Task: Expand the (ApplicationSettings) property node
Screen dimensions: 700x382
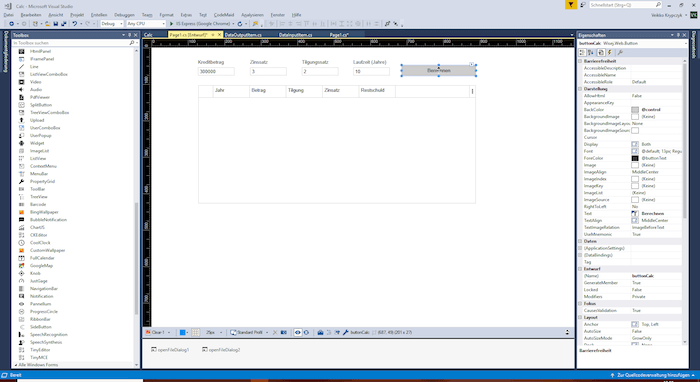Action: [x=581, y=248]
